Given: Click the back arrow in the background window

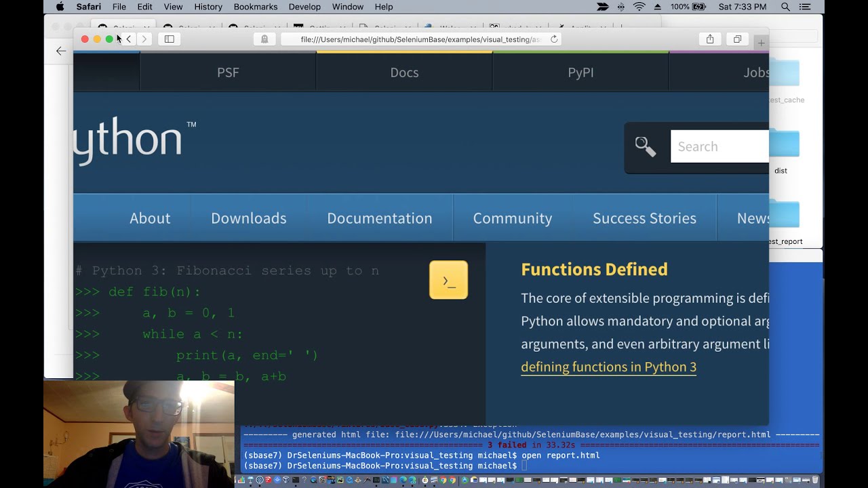Looking at the screenshot, I should (61, 51).
